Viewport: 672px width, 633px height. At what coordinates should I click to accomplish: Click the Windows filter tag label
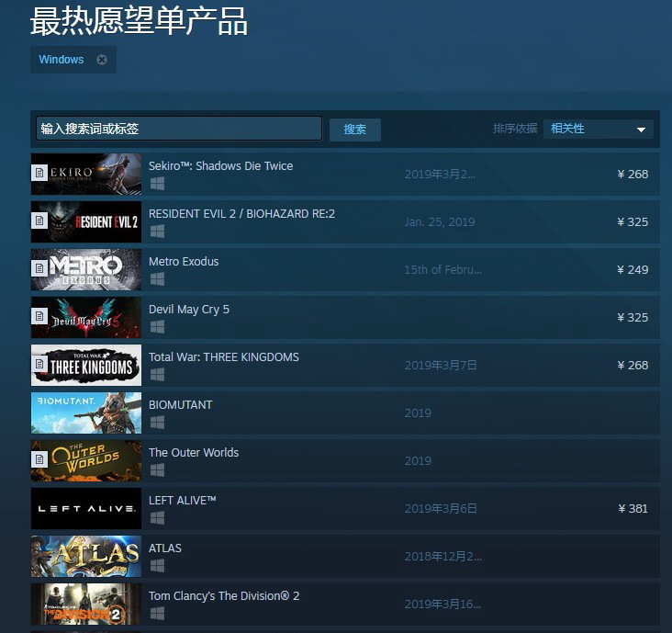tap(62, 60)
